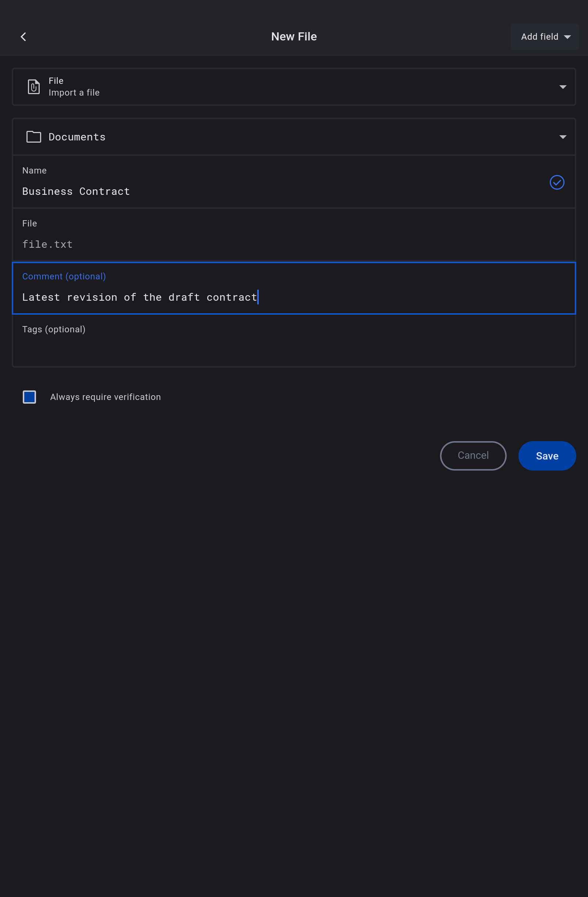This screenshot has height=897, width=588.
Task: Click the caret arrow beside Add field
Action: click(567, 37)
